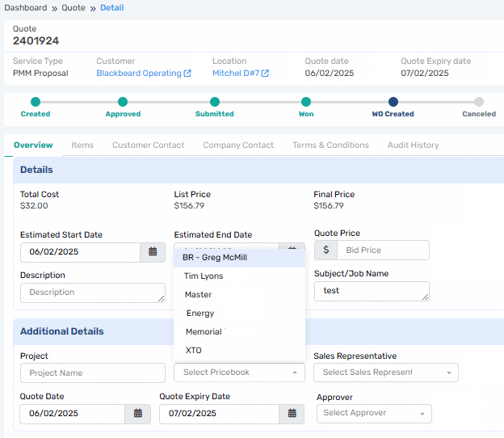Click the Approved stage circle
Image resolution: width=504 pixels, height=438 pixels.
pos(123,102)
